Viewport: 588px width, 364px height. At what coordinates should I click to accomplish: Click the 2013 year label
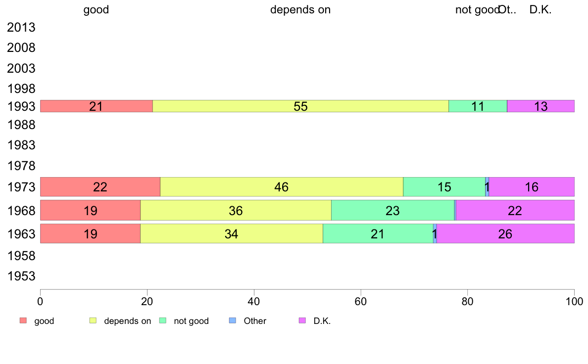pyautogui.click(x=21, y=28)
